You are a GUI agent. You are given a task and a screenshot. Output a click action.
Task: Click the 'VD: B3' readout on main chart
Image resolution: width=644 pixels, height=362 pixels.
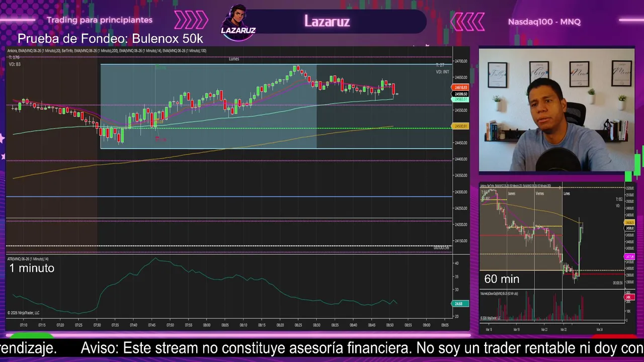pyautogui.click(x=15, y=64)
